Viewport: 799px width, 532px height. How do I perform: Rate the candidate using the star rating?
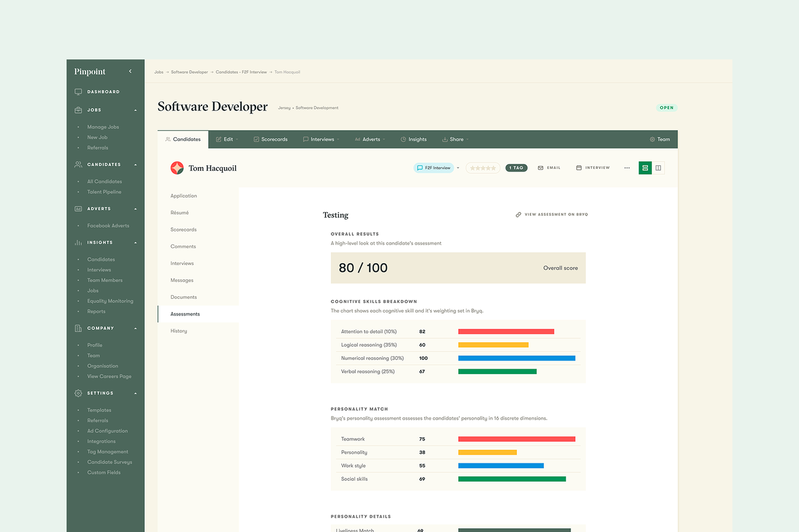point(483,167)
